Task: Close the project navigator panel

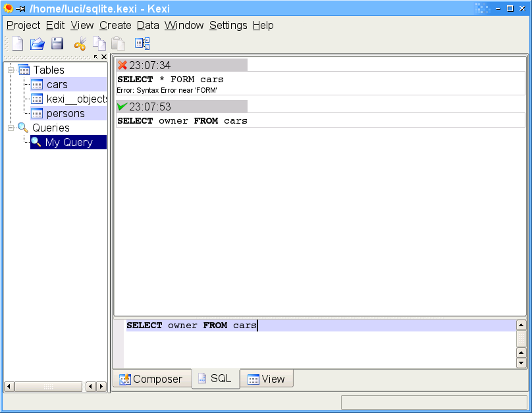Action: (x=104, y=57)
